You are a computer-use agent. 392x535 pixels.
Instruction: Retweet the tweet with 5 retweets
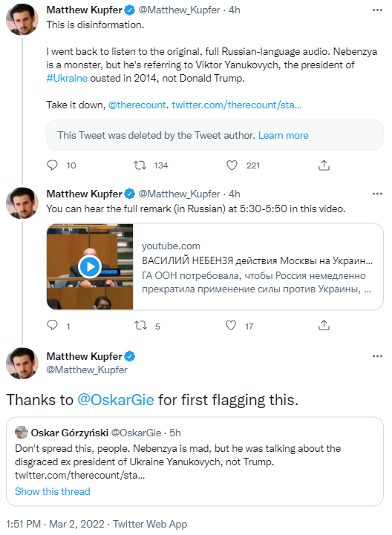140,326
